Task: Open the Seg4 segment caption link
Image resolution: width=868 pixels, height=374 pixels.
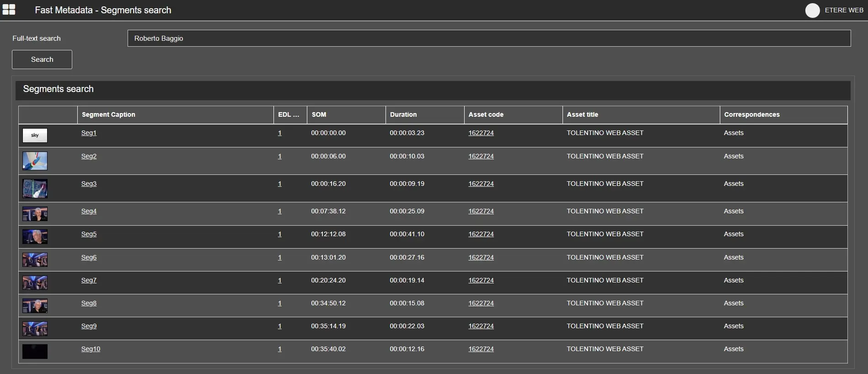Action: 89,211
